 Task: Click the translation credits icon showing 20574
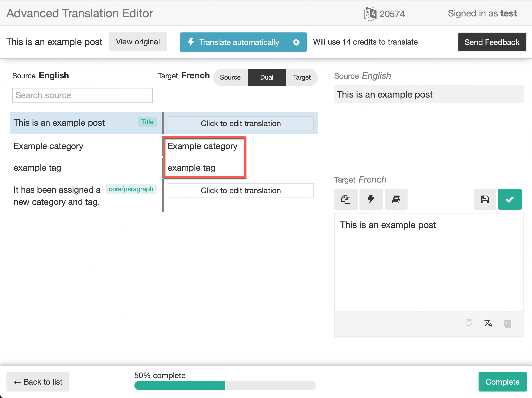coord(370,14)
